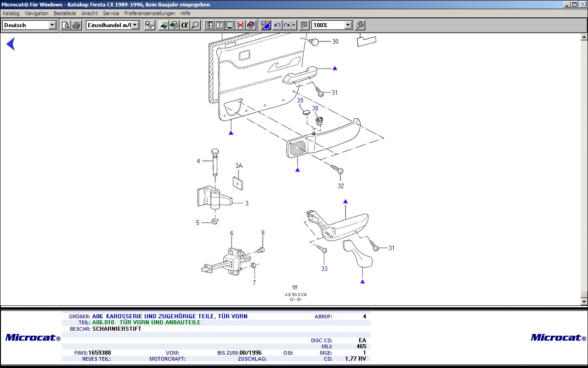The image size is (588, 368).
Task: Open the 100% zoom level dropdown
Action: (348, 25)
